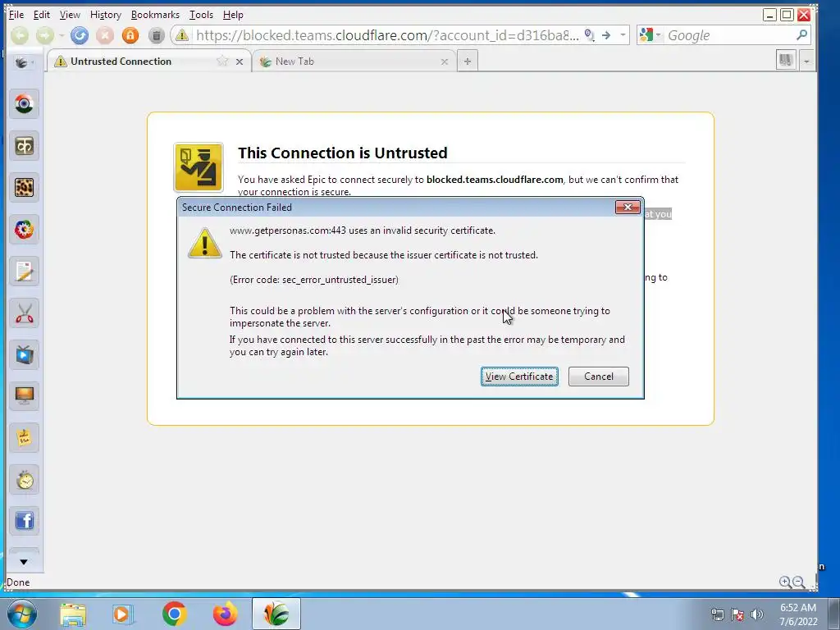Click the warning site identity icon in URL bar
Screen dimensions: 840x630
[x=182, y=36]
